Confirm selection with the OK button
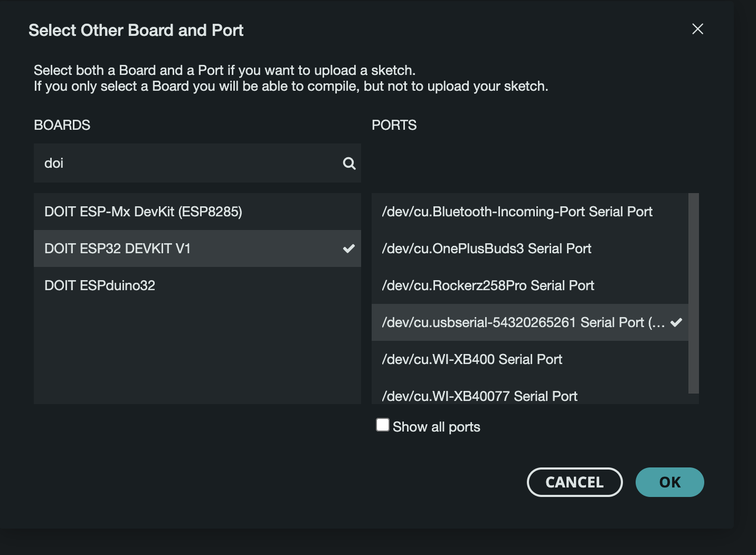Screen dimensions: 756x555 click(x=669, y=482)
